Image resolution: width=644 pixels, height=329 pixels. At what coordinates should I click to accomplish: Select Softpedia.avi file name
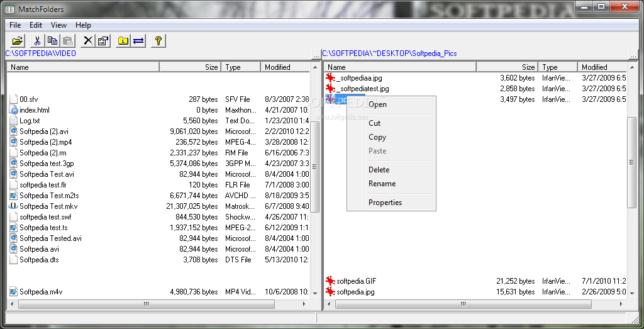click(40, 249)
